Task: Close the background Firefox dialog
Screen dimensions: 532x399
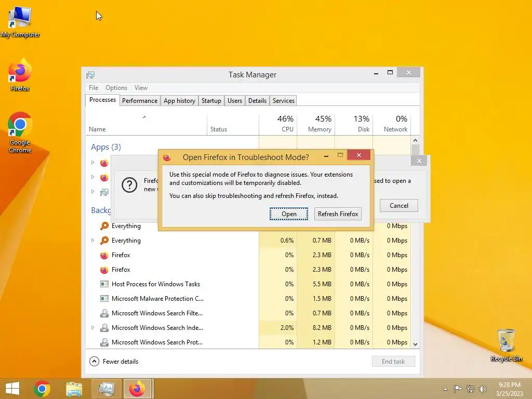Action: (x=419, y=161)
